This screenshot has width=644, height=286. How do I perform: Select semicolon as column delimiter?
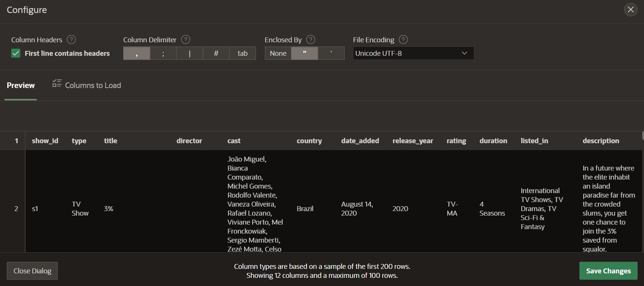pos(164,53)
